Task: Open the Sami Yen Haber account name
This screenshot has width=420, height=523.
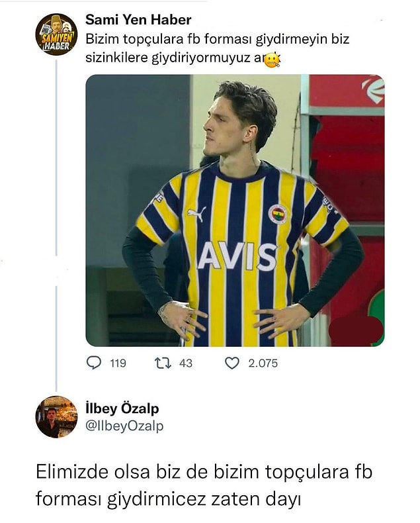Action: pos(138,20)
